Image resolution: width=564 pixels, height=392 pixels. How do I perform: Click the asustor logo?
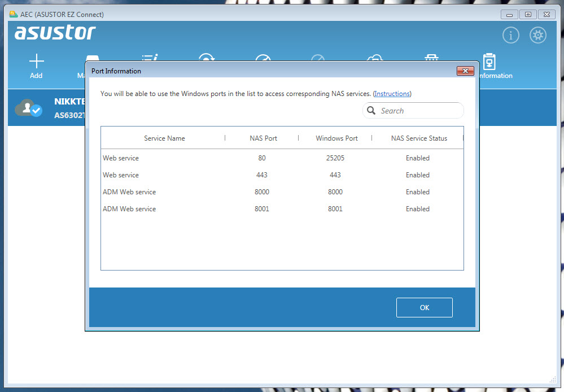click(x=55, y=32)
